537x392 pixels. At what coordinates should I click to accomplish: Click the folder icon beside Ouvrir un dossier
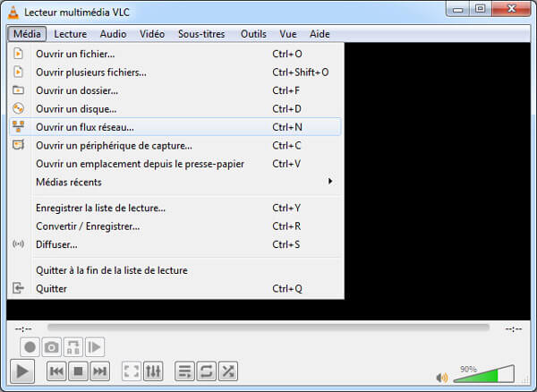[x=18, y=90]
